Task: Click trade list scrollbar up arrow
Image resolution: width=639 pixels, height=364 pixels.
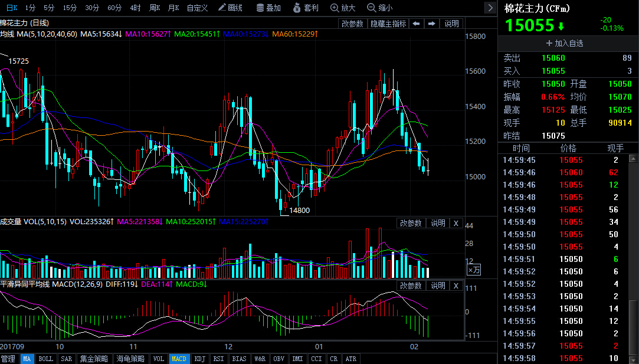Action: [633, 159]
